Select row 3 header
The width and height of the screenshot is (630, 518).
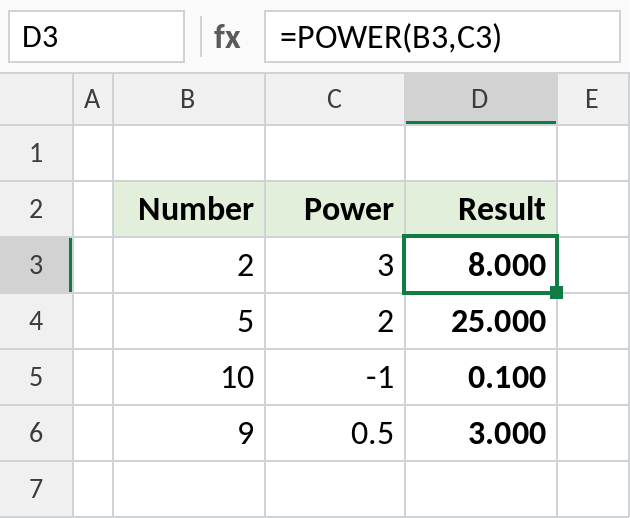(x=36, y=265)
